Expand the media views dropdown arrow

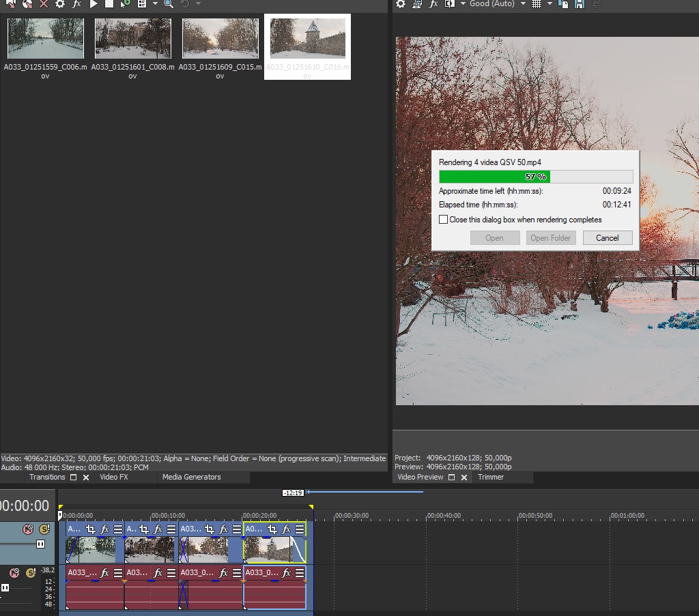click(155, 4)
